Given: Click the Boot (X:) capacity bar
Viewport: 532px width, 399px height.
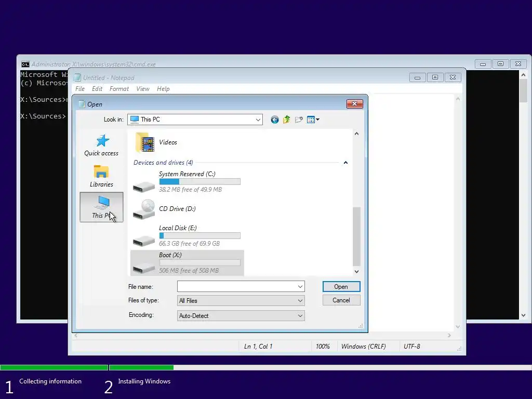Looking at the screenshot, I should point(200,262).
